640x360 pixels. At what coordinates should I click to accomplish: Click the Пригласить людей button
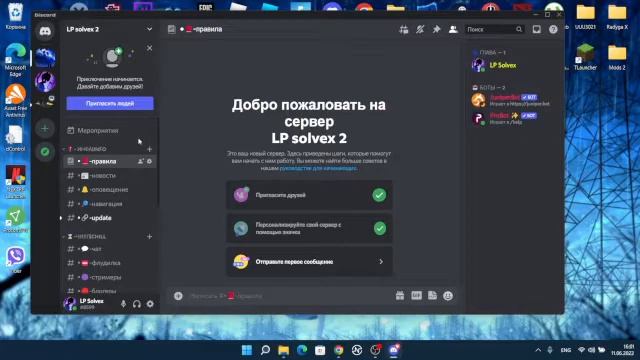pos(110,103)
